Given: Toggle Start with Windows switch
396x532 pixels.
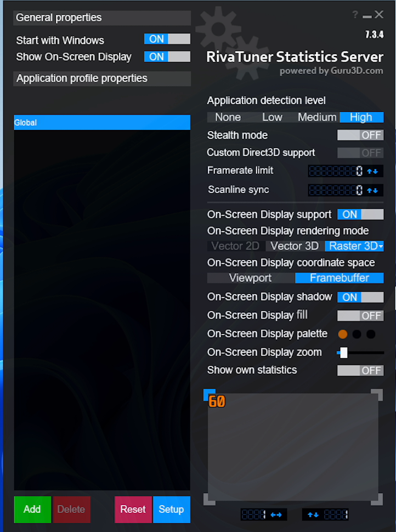Looking at the screenshot, I should pos(167,39).
